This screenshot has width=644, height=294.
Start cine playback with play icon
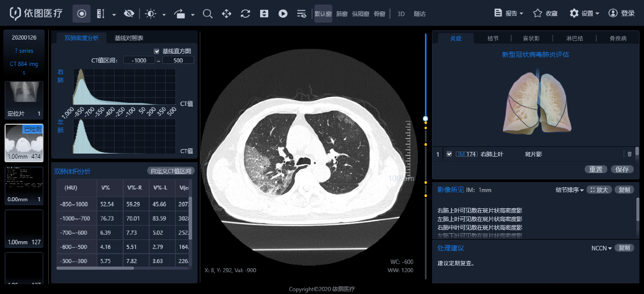pyautogui.click(x=283, y=14)
